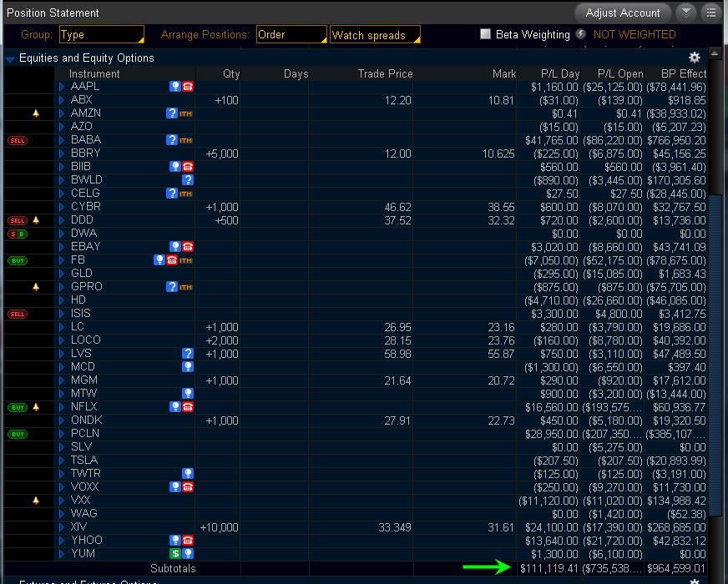The height and width of the screenshot is (584, 728).
Task: Click the red SELL badge beside BABA
Action: click(x=18, y=140)
